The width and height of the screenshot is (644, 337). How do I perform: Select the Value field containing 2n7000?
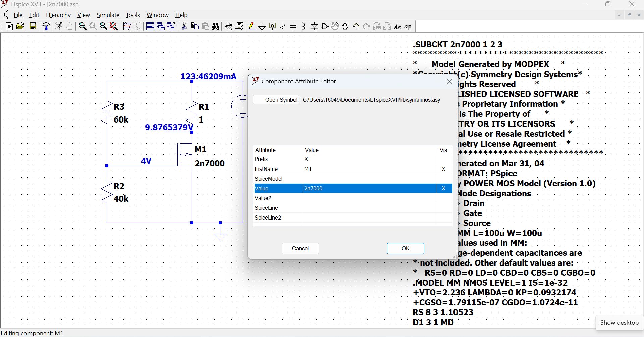coord(369,188)
